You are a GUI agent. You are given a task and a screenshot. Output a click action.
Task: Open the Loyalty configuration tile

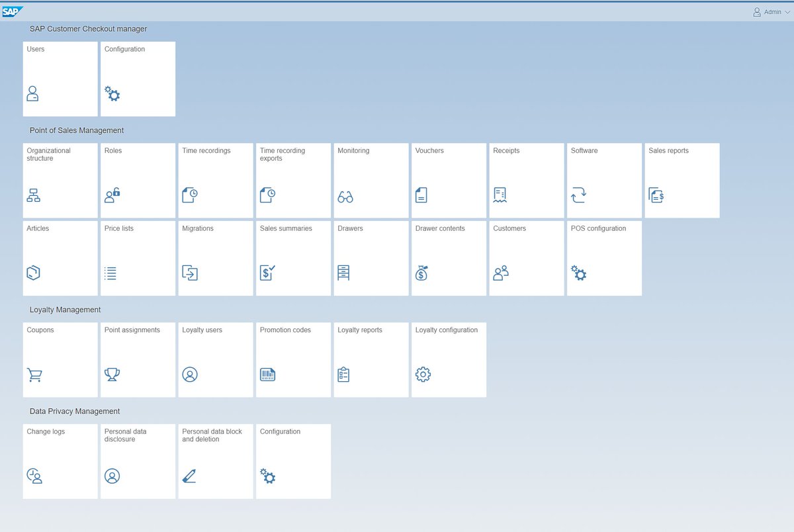(449, 360)
